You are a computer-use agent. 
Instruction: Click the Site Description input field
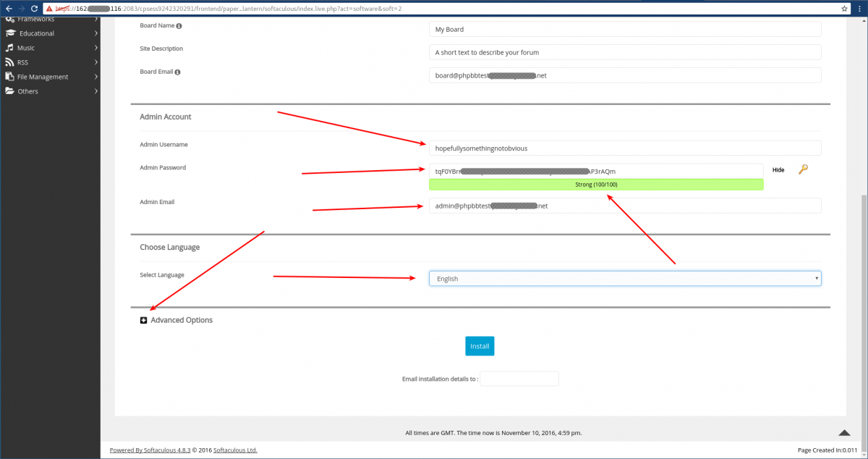tap(625, 52)
